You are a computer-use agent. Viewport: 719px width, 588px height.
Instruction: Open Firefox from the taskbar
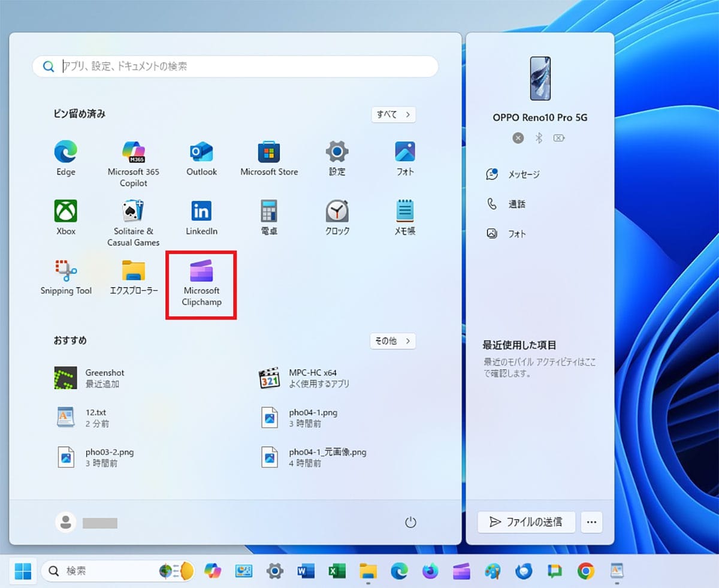(x=430, y=571)
